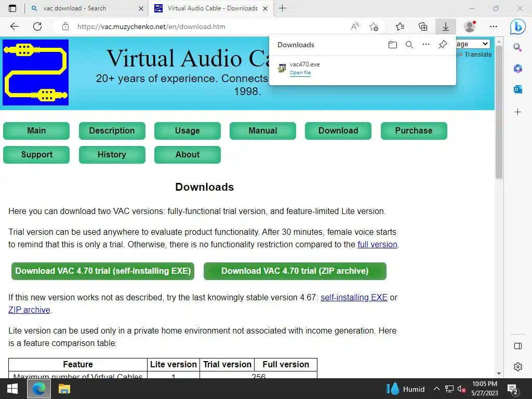Close the vac download - Search tab
Viewport: 532px width, 399px height.
tap(141, 8)
